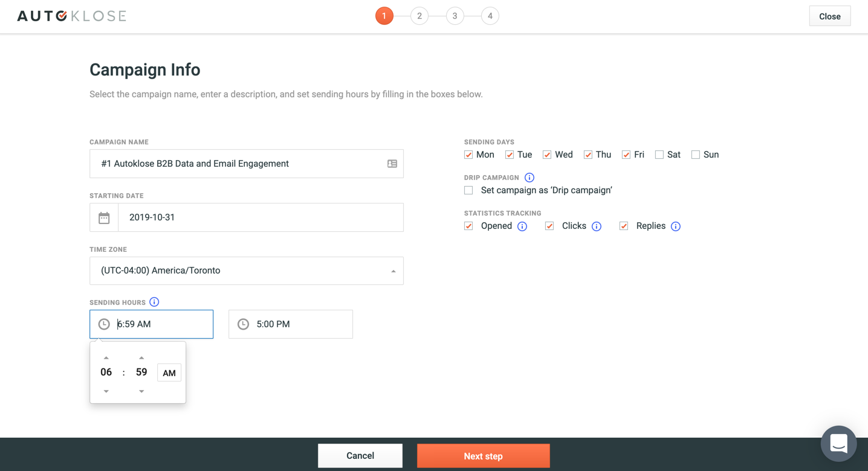
Task: Click the 5:00 PM end time field
Action: 291,324
